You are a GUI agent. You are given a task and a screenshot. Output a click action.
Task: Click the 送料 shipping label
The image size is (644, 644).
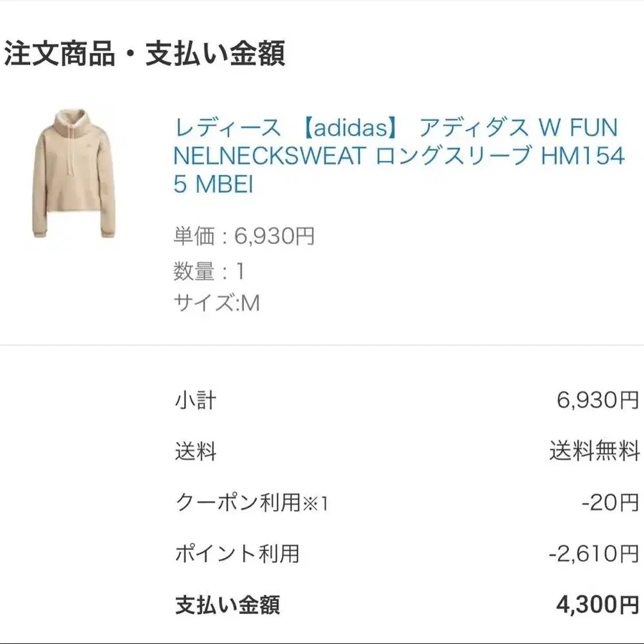point(195,452)
